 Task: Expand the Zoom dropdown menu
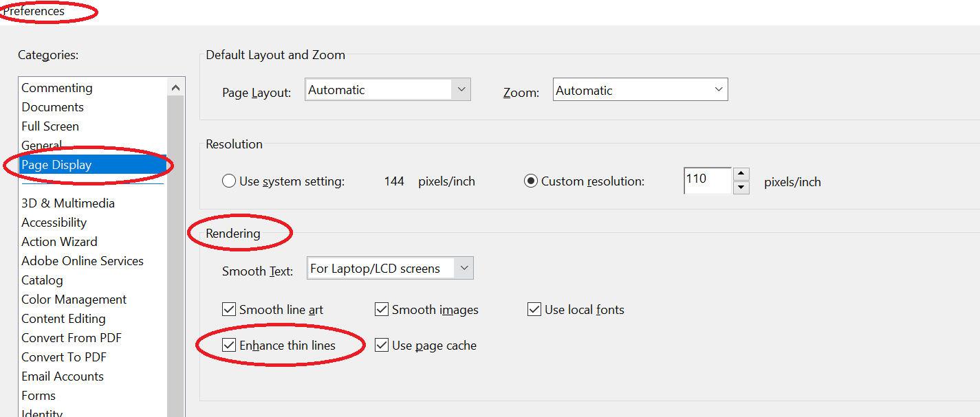click(719, 90)
